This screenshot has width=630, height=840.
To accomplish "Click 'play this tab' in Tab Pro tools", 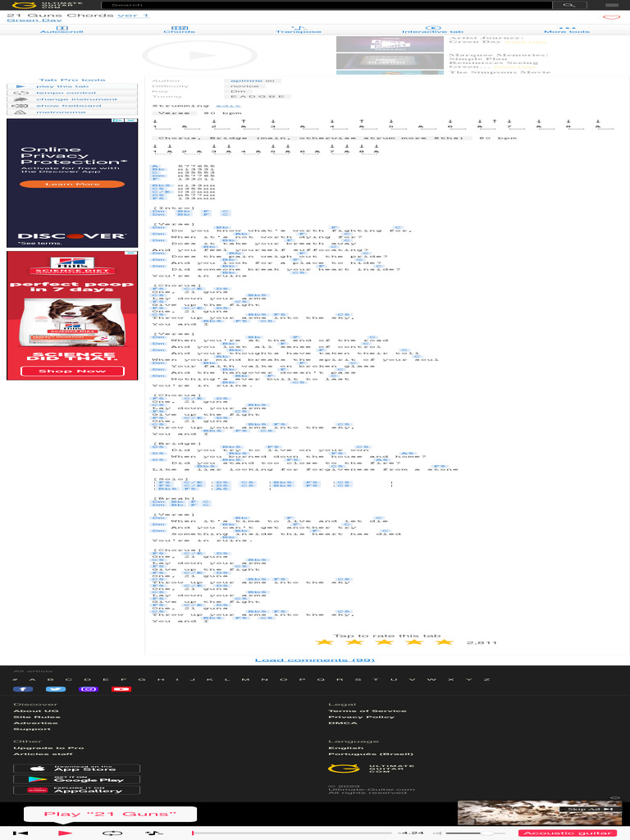I will (x=72, y=86).
